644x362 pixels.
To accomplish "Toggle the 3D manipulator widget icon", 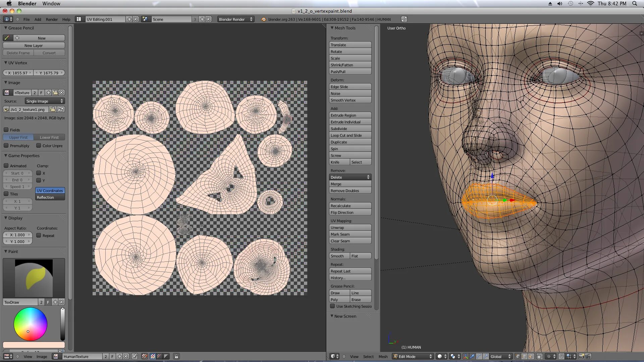I will [x=466, y=356].
